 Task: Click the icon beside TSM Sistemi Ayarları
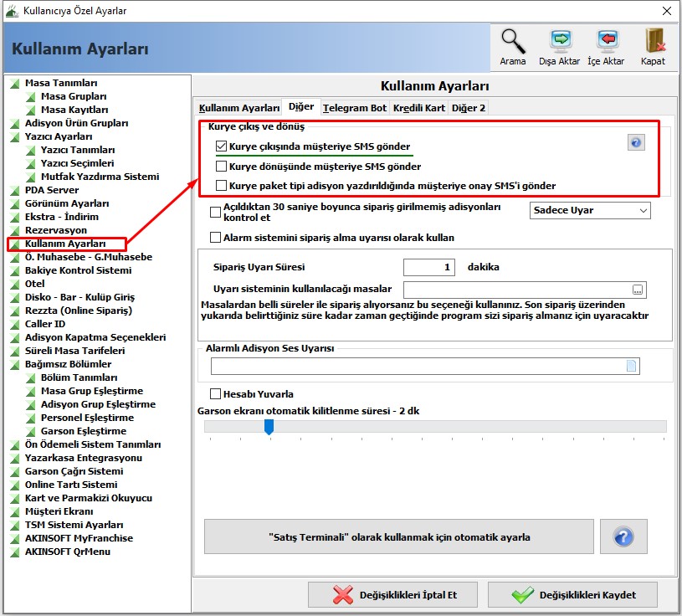tap(15, 525)
